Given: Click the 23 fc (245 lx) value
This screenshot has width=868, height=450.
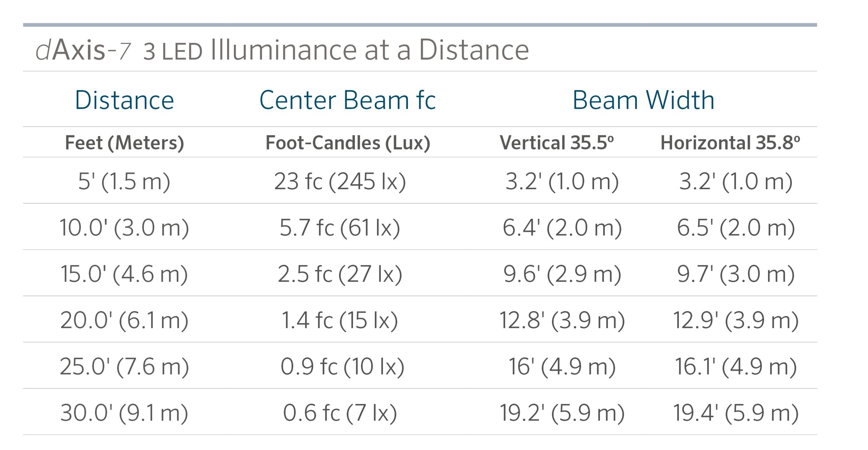Looking at the screenshot, I should tap(340, 181).
